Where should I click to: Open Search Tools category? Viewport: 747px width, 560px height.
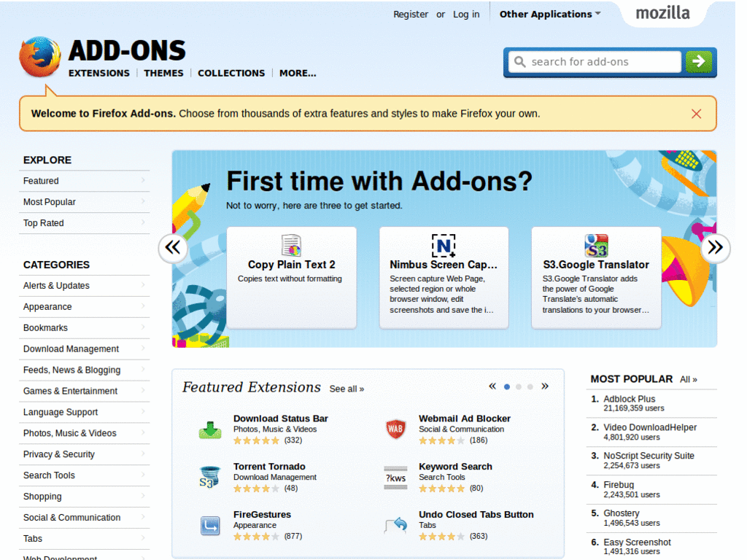pos(85,475)
